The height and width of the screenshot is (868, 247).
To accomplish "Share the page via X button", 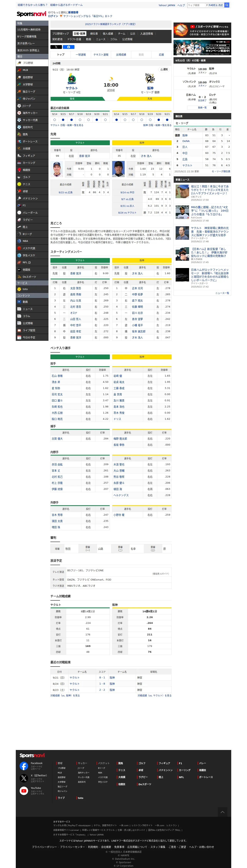I will pos(56,47).
